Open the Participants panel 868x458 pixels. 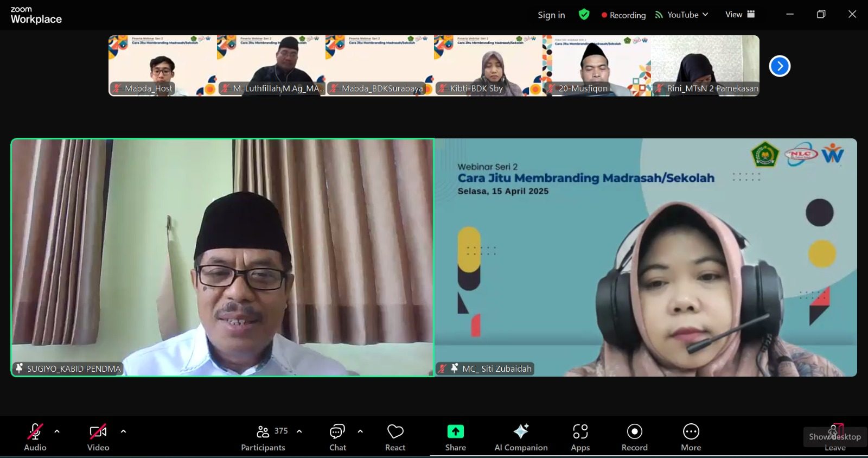click(263, 437)
